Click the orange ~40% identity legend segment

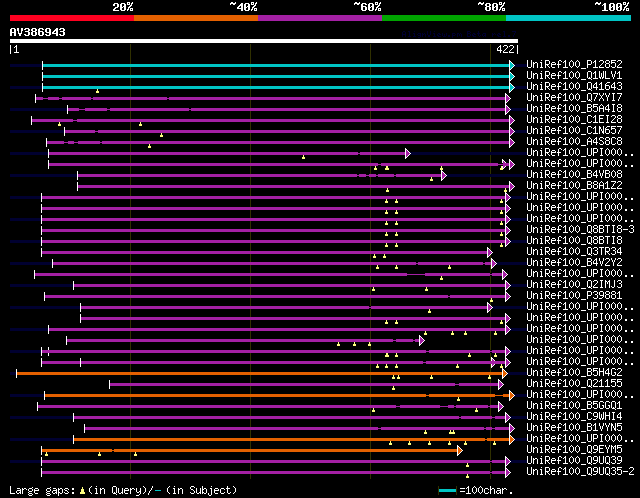point(196,18)
